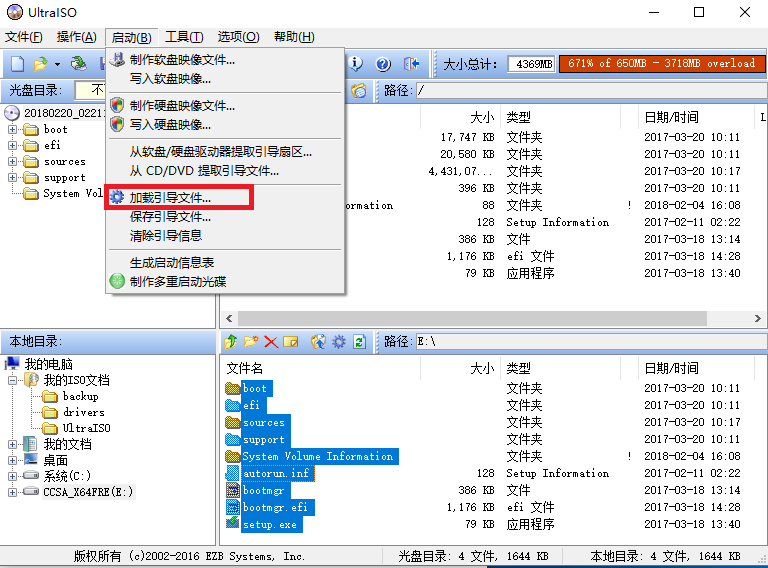Click the red 671% of 650MB overload bar
Viewport: 768px width, 568px height.
coord(662,64)
